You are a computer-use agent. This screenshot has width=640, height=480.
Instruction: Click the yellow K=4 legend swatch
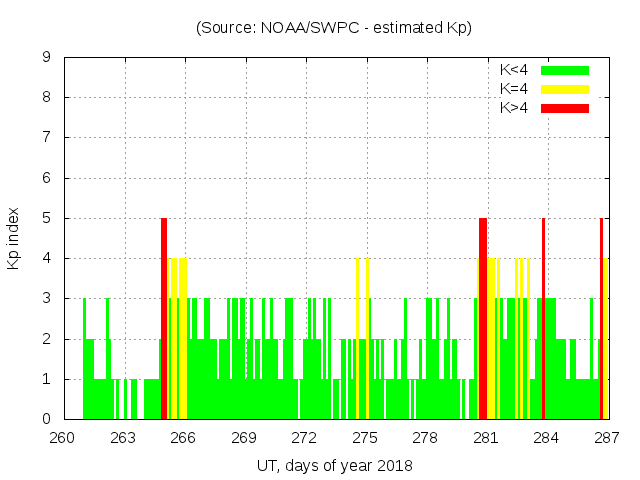565,89
